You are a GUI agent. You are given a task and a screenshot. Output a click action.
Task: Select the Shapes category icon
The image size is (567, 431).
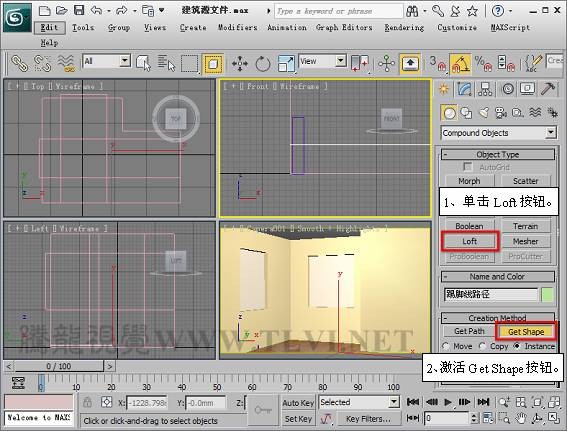click(466, 113)
